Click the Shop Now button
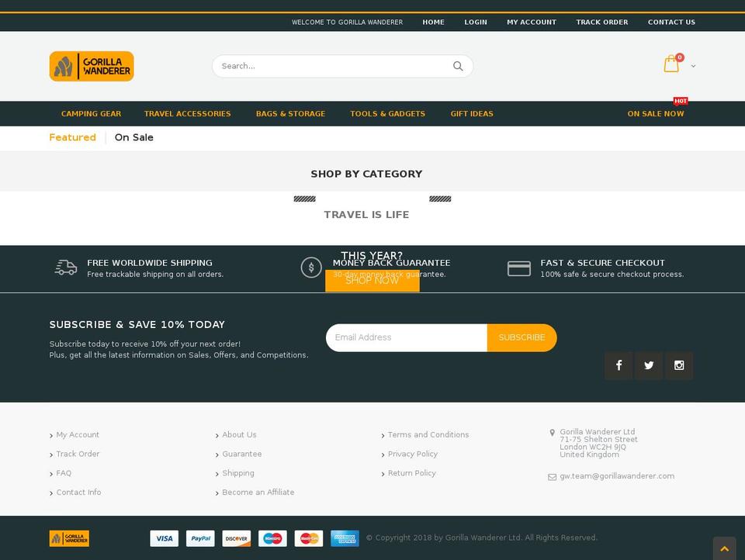 (x=372, y=281)
